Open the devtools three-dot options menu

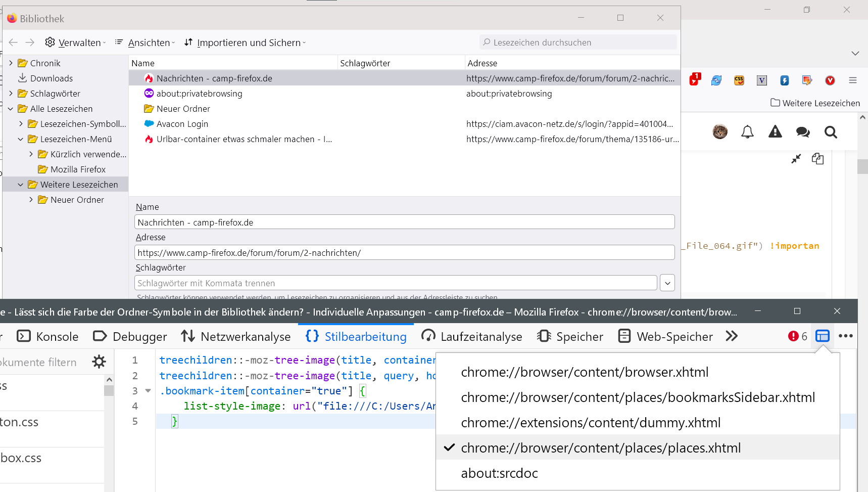(845, 336)
